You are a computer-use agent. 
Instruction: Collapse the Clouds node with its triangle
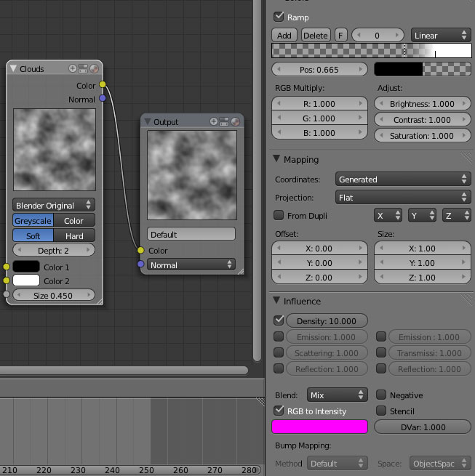[x=13, y=68]
